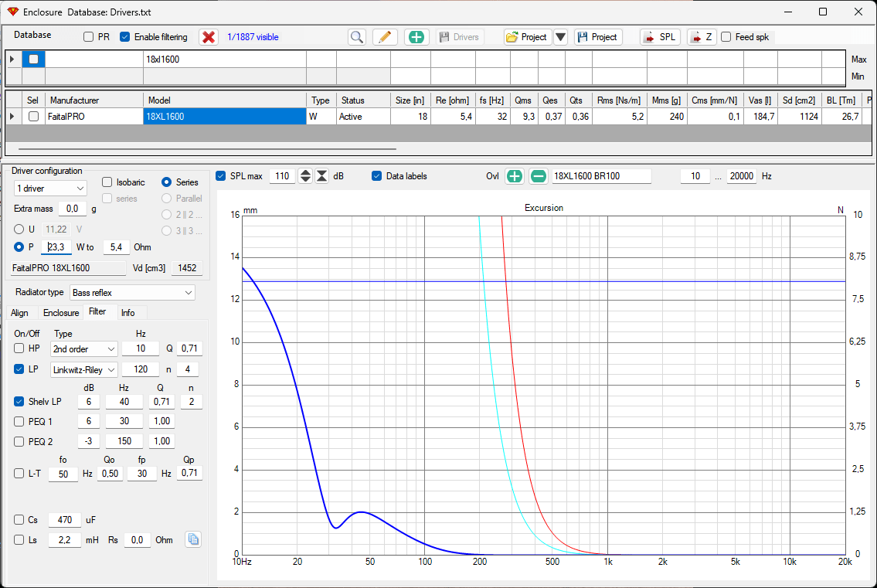Click the 1/1887 visible text

click(253, 37)
